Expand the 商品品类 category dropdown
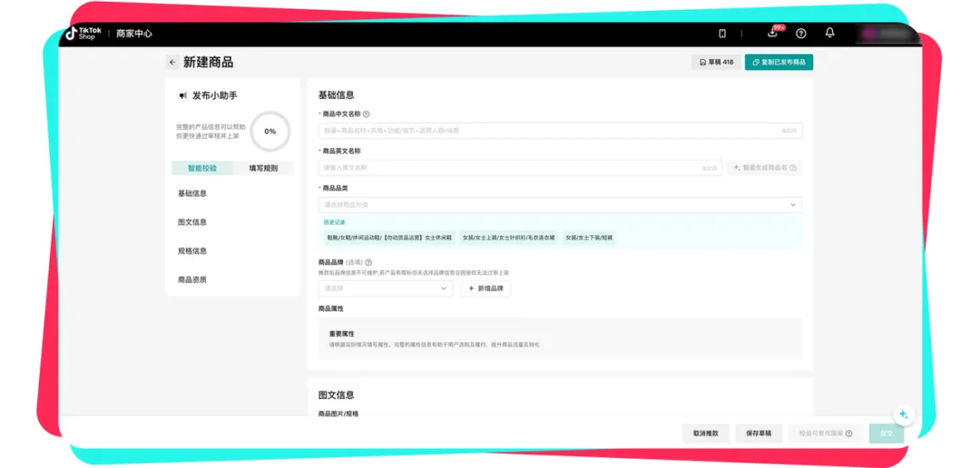This screenshot has width=980, height=468. 560,205
